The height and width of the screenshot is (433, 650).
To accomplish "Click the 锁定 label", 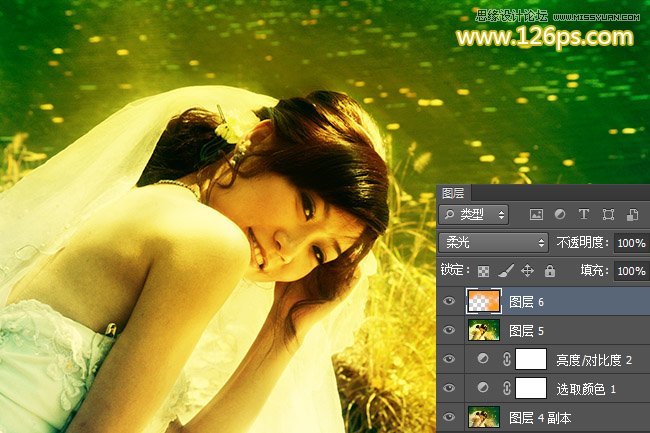I will [x=454, y=270].
